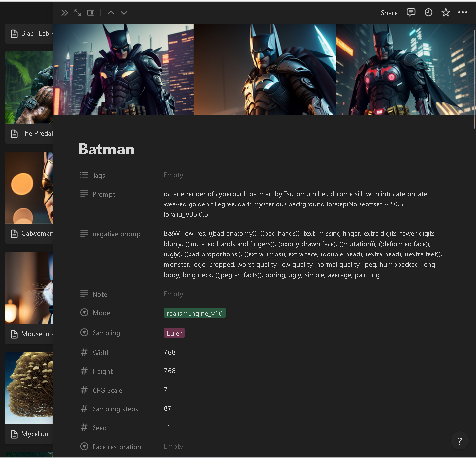Go to previous page with up chevron
This screenshot has height=458, width=476.
click(111, 13)
